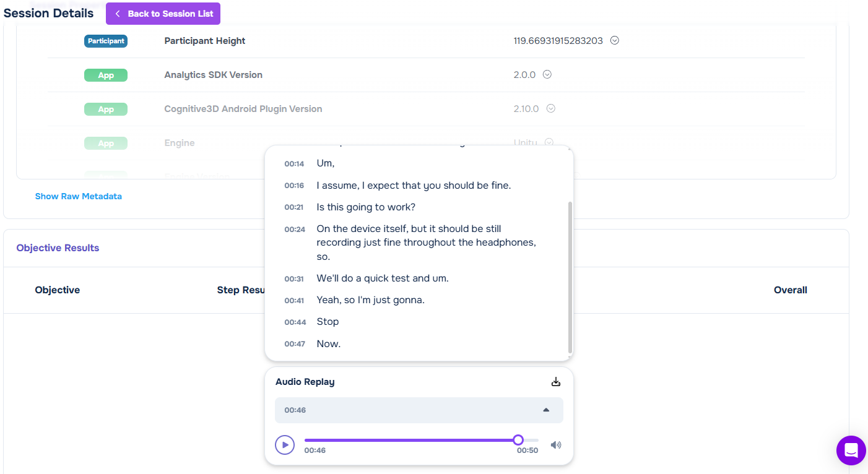Select transcript line 'I assume, I expect that'
This screenshot has height=474, width=868.
pyautogui.click(x=415, y=185)
